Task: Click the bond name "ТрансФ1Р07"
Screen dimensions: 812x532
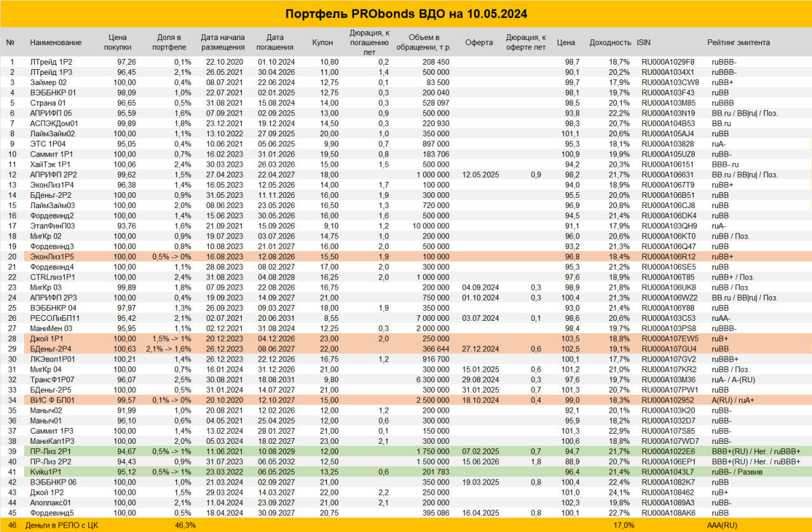Action: click(53, 379)
